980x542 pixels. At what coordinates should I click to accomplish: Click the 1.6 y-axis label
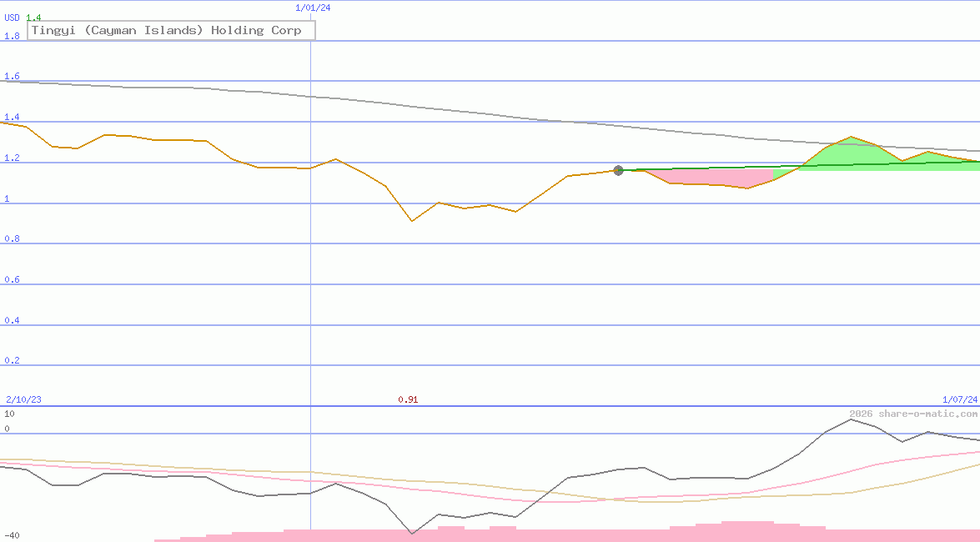point(12,76)
